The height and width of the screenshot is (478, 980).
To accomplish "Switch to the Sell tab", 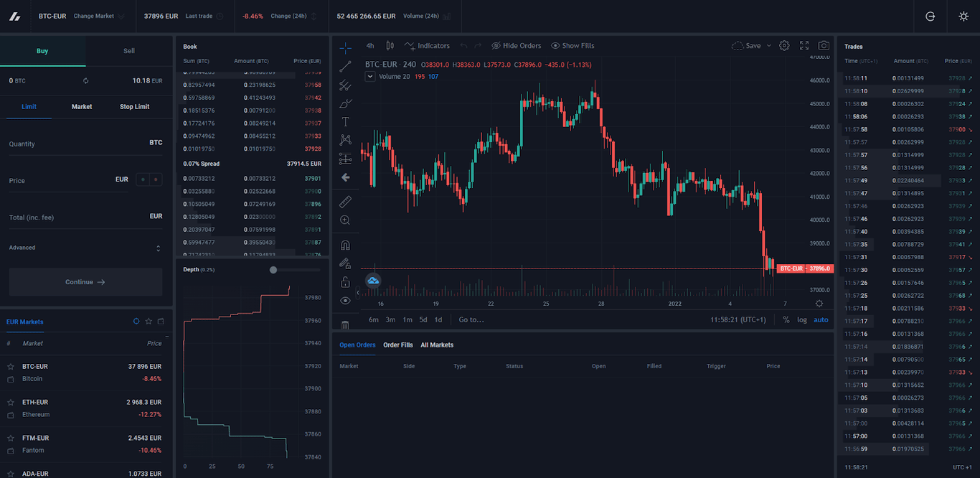I will 128,51.
